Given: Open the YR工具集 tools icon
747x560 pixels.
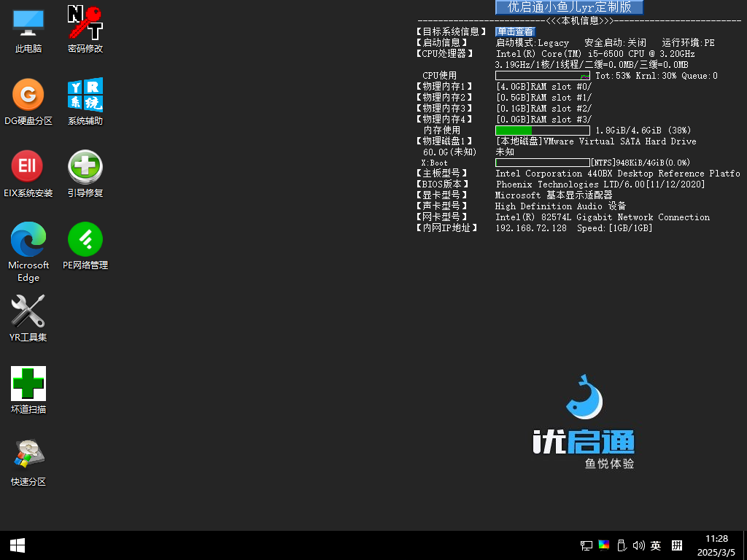Looking at the screenshot, I should [28, 319].
